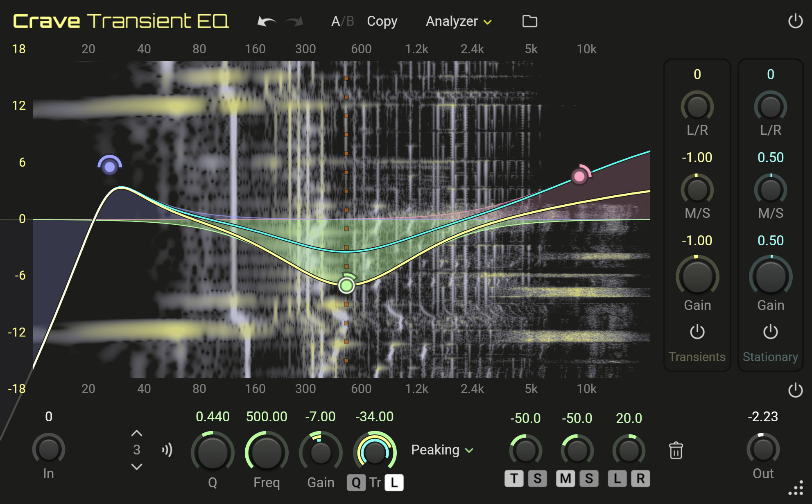Click the Copy button
Screen dimensions: 812x504
382,21
